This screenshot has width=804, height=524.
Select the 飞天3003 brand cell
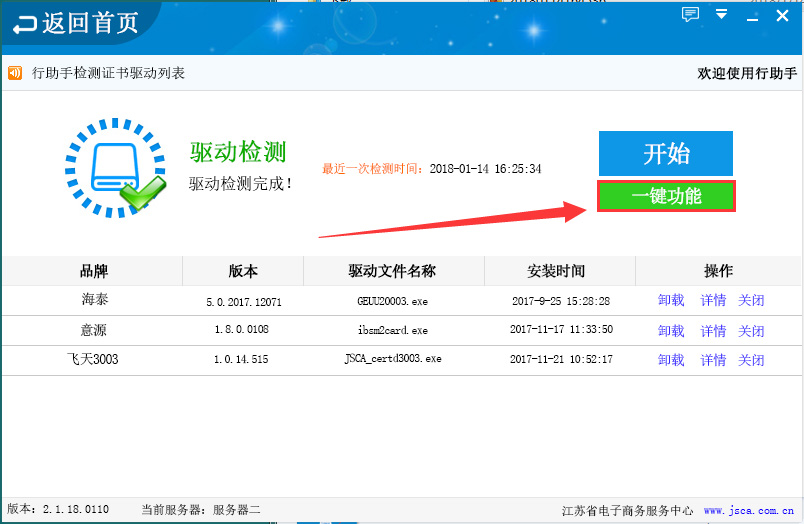point(92,359)
